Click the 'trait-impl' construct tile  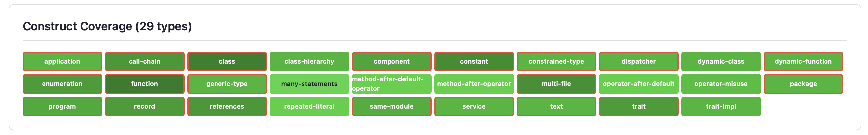click(x=721, y=107)
